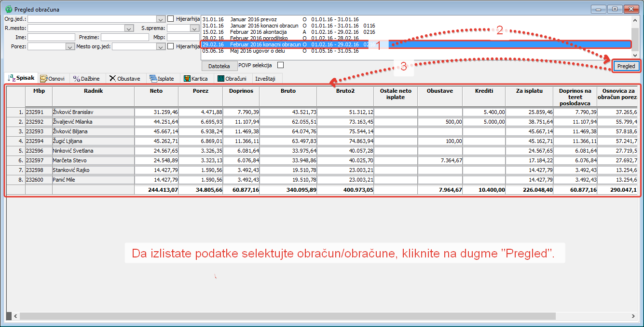
Task: Go to the Kartica tab
Action: [x=196, y=78]
